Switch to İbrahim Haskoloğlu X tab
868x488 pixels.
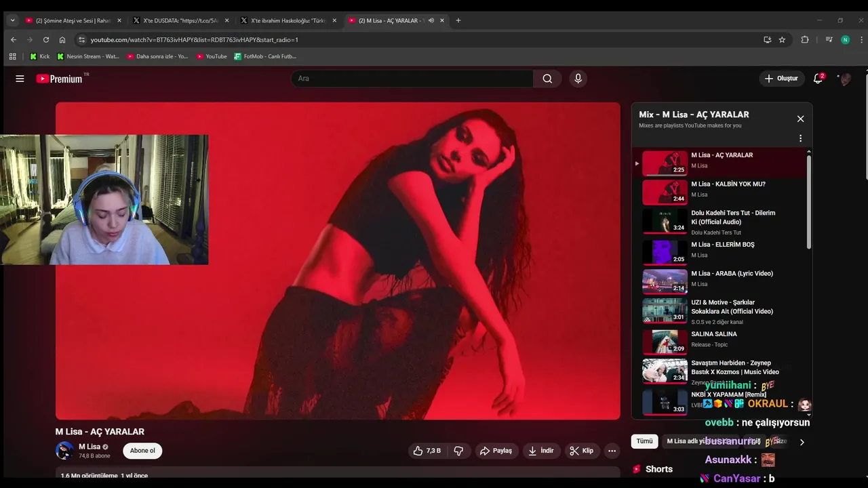tap(288, 20)
